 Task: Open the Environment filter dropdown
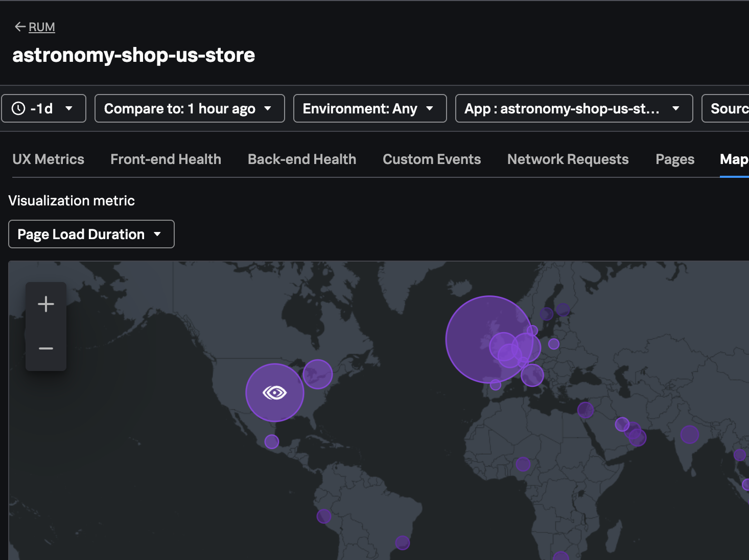[x=369, y=108]
